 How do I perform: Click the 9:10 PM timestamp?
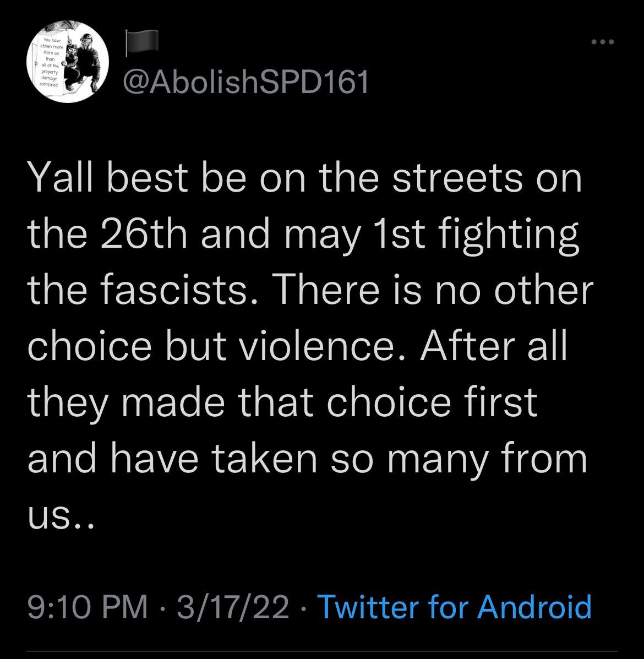pyautogui.click(x=88, y=607)
